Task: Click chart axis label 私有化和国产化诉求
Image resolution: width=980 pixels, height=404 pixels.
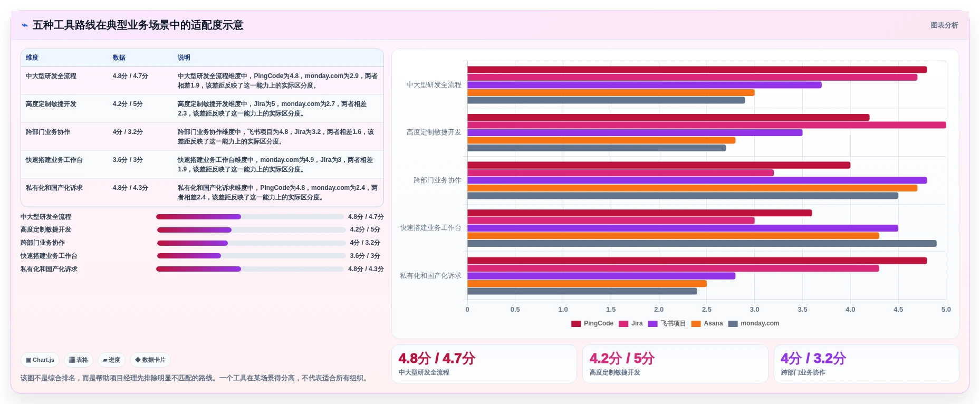Action: 430,276
